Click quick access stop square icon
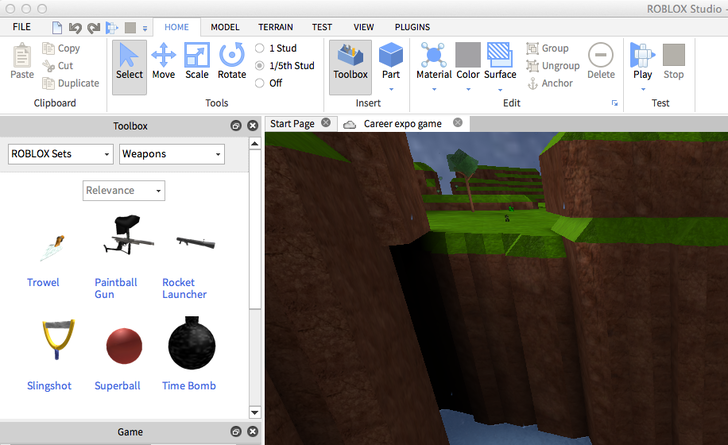Viewport: 728px width, 445px height. [130, 28]
